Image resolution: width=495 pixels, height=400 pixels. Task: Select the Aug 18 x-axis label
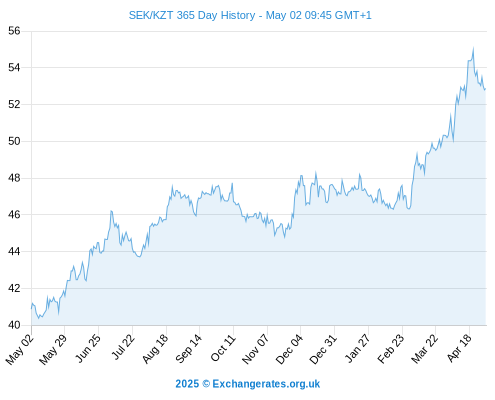(155, 348)
